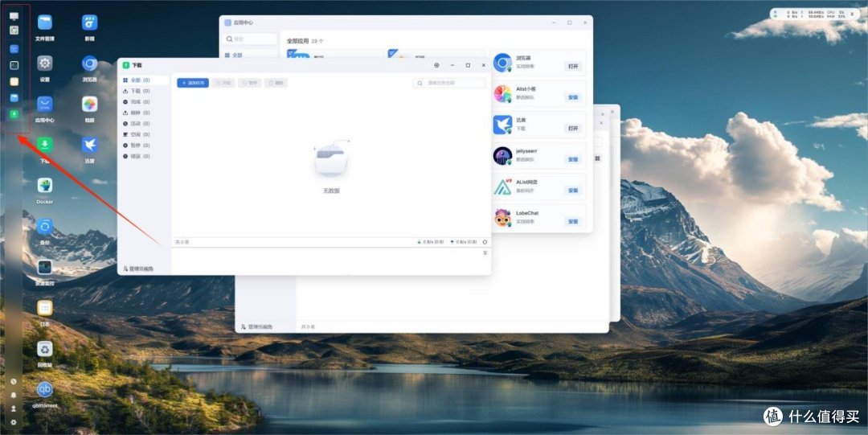Click the download speed indicator in 下载 status bar
This screenshot has width=868, height=435.
tap(432, 242)
